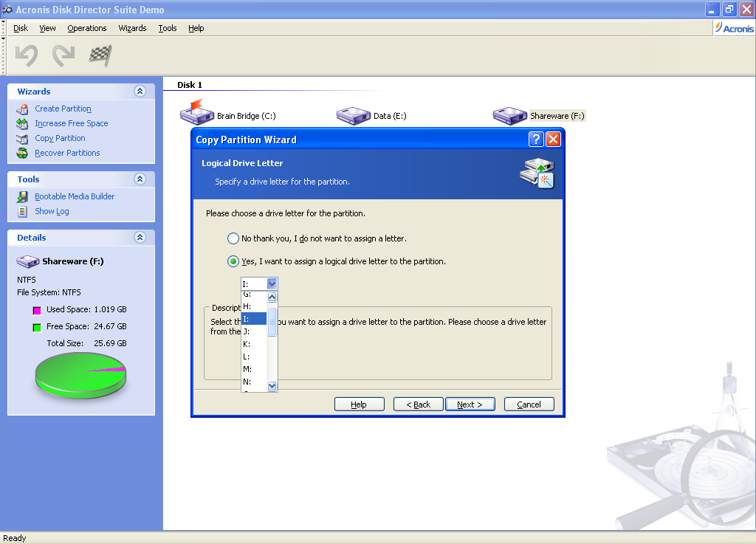The width and height of the screenshot is (756, 544).
Task: Open the Recover Partitions link
Action: pyautogui.click(x=67, y=153)
